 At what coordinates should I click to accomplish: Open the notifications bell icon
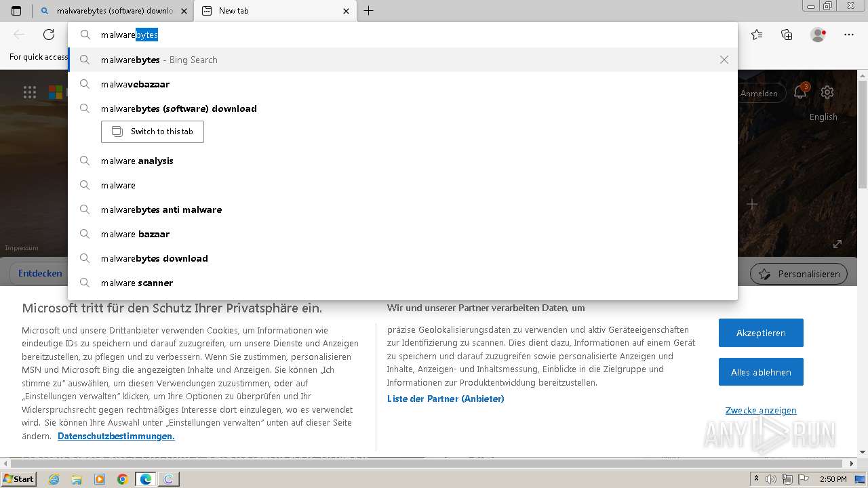pyautogui.click(x=800, y=92)
